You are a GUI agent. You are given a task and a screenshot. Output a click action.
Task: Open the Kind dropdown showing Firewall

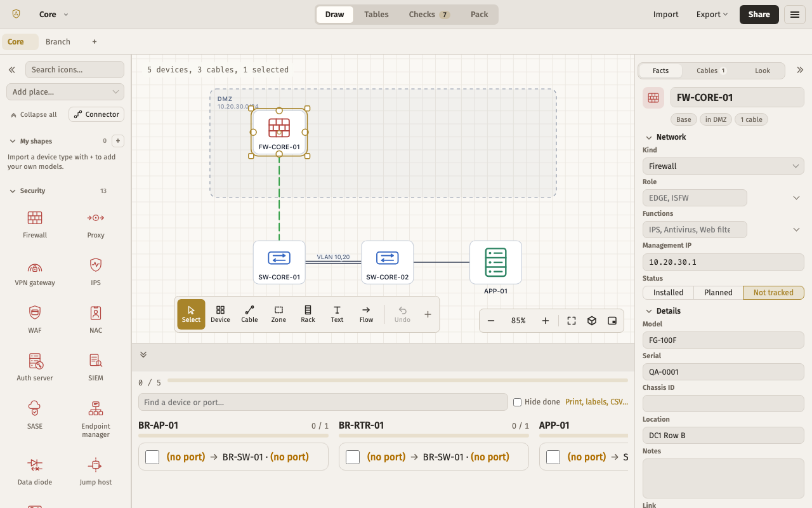[x=723, y=166]
